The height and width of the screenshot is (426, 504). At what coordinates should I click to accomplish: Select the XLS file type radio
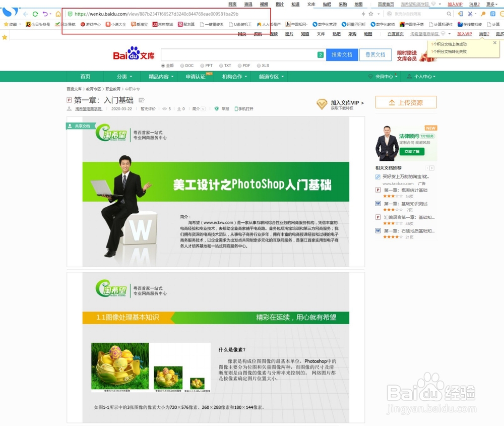point(259,66)
